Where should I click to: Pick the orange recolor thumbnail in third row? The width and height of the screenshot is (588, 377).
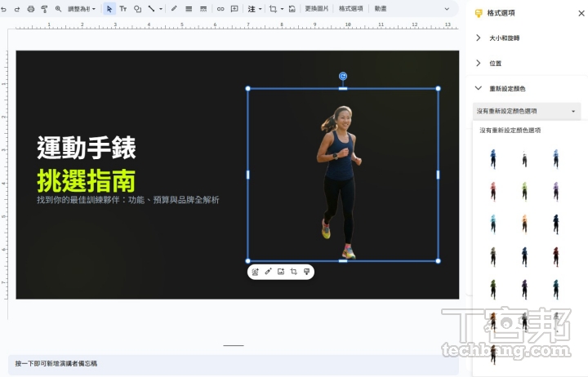(524, 224)
